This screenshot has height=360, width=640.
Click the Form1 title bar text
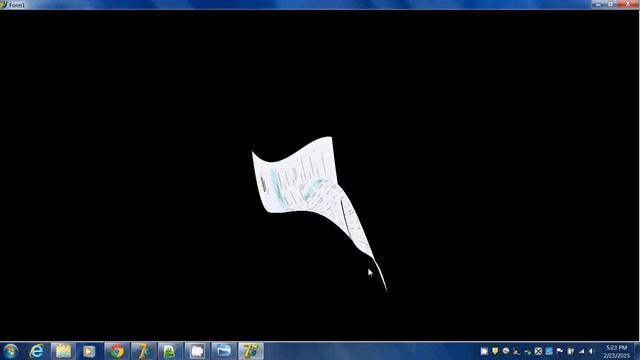17,5
